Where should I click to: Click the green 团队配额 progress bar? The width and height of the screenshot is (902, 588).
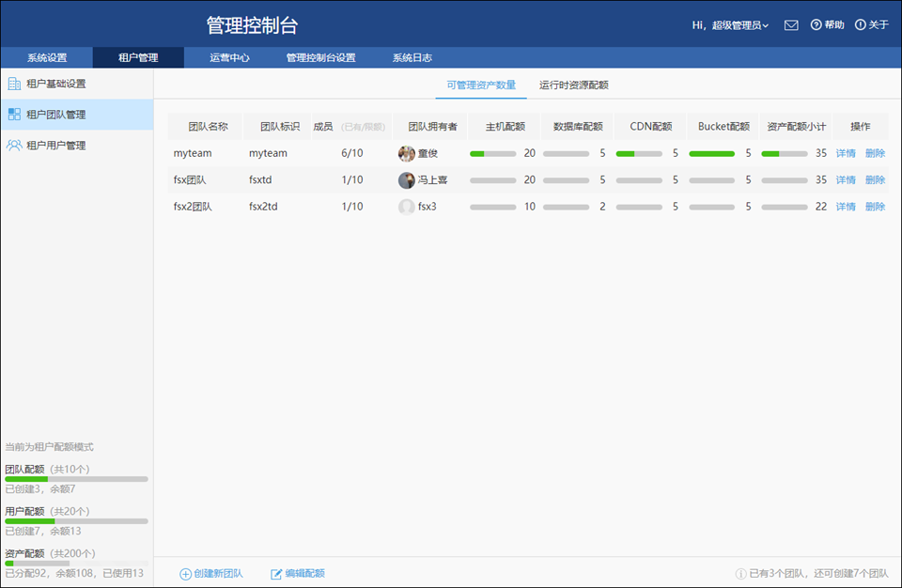click(x=25, y=478)
